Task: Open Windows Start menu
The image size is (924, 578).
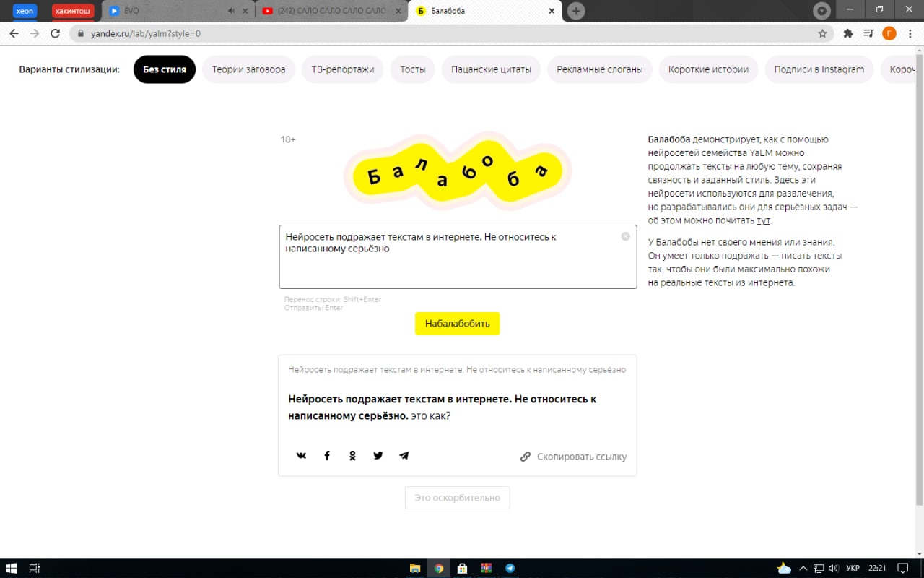Action: click(12, 568)
